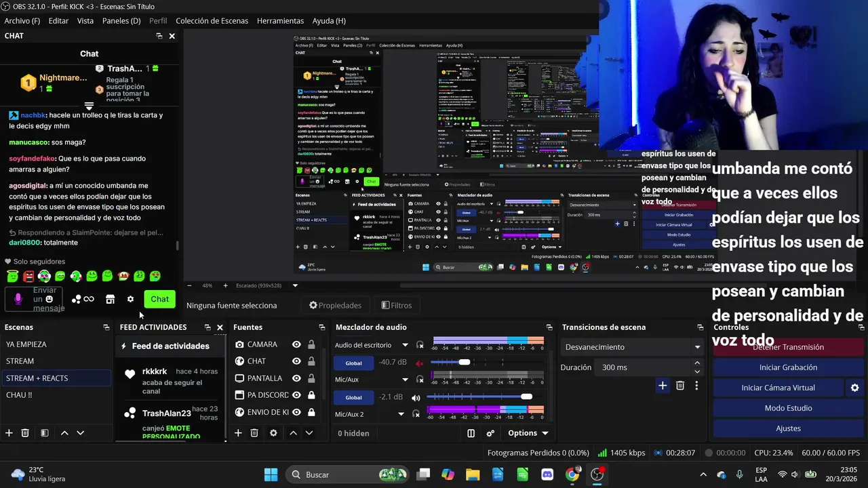The image size is (868, 488).
Task: Open audio mixer Options dropdown
Action: pos(528,433)
